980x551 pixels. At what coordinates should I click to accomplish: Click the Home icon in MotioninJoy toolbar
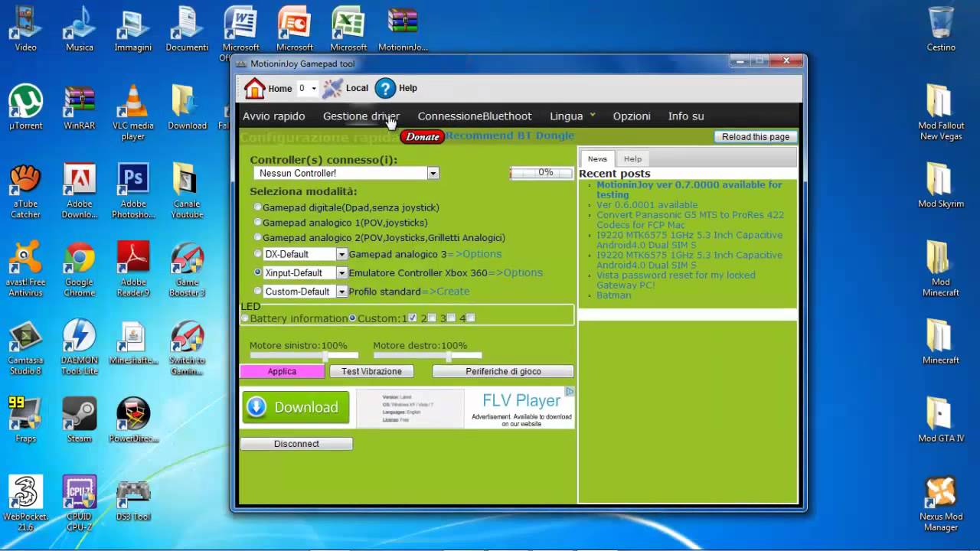(x=255, y=89)
